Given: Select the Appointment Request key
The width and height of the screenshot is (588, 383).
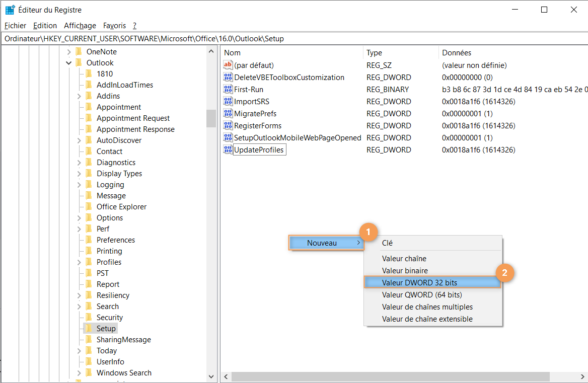Looking at the screenshot, I should click(133, 118).
